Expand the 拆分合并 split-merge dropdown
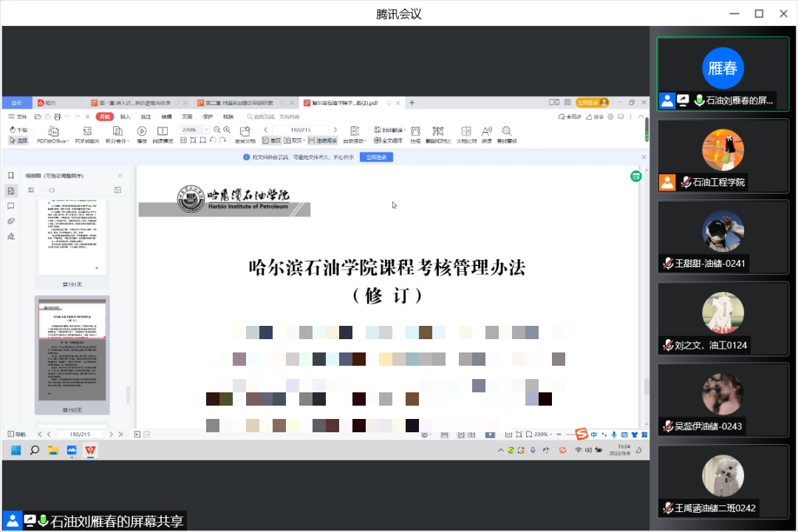This screenshot has height=532, width=798. pyautogui.click(x=118, y=140)
